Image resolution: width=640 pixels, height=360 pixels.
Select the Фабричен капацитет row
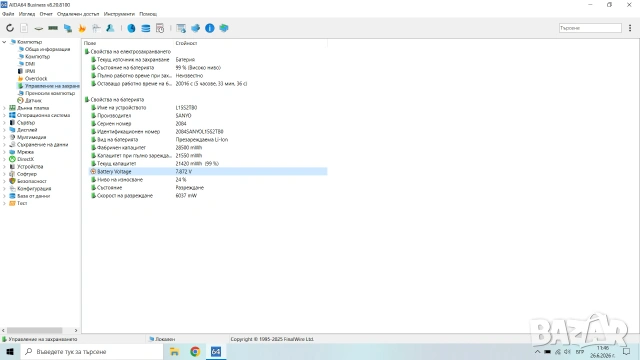[x=208, y=147]
